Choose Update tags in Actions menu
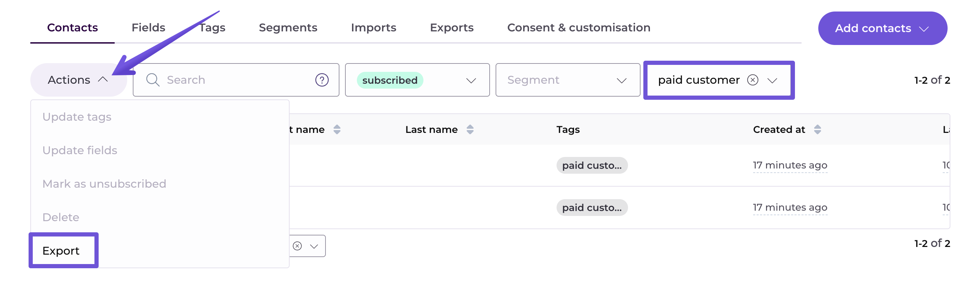 [x=77, y=117]
